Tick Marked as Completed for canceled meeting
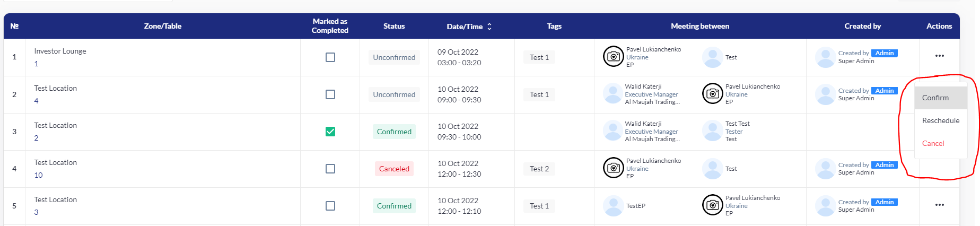 (330, 169)
